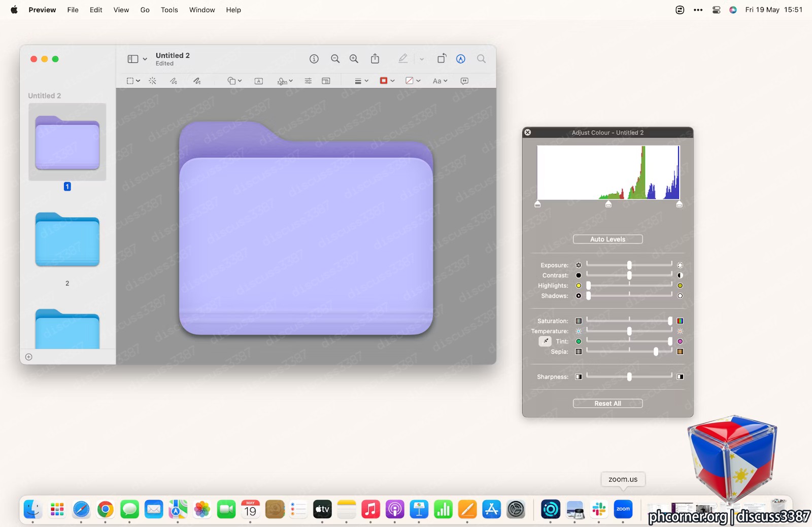Open the Search magnifier icon
Screen dimensions: 812x527
(481, 59)
